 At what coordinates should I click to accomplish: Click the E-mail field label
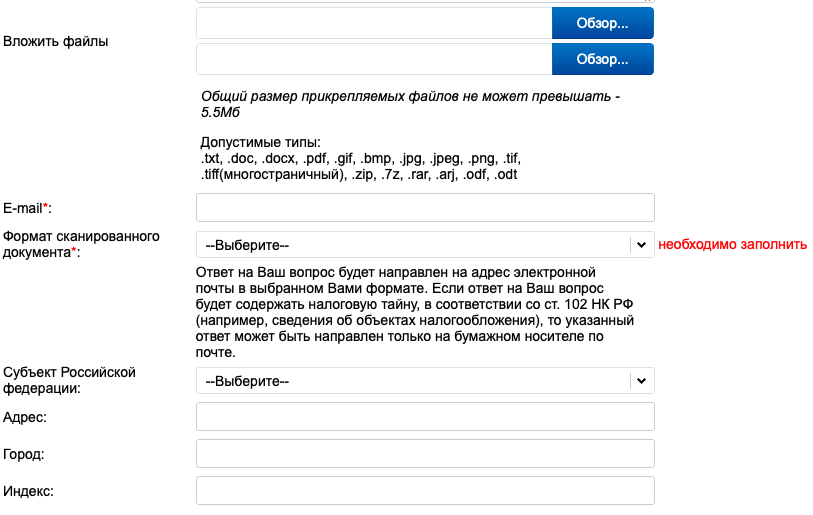(27, 208)
